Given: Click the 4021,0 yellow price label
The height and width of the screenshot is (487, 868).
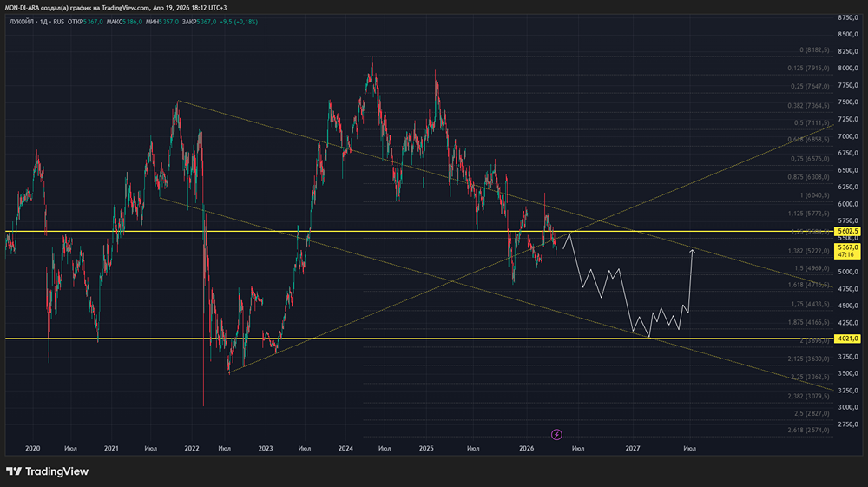Looking at the screenshot, I should tap(846, 339).
